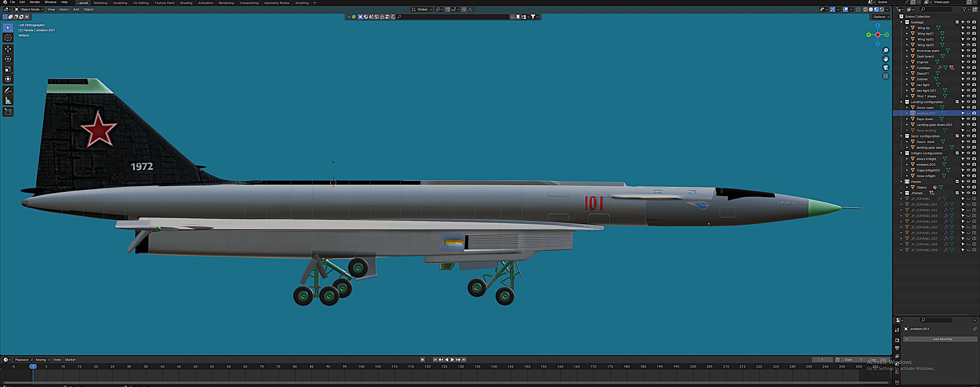Viewport: 980px width, 387px height.
Task: Expand the JPanels collection
Action: click(x=901, y=193)
